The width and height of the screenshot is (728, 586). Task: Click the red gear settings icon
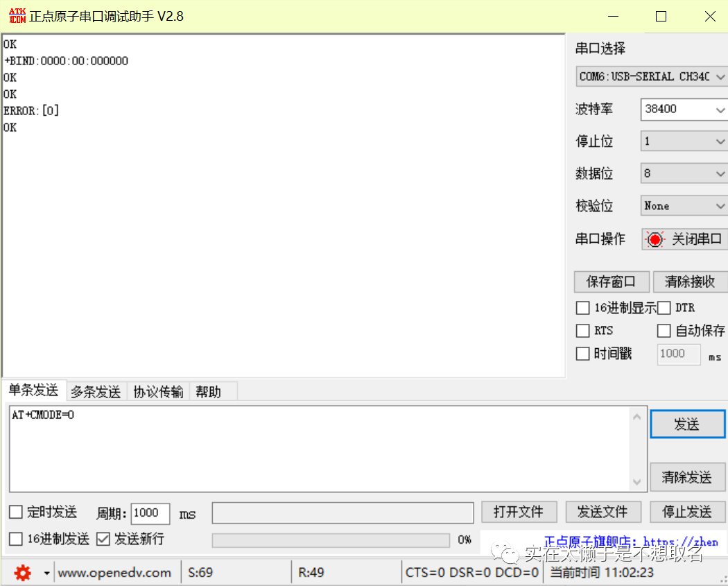[x=23, y=573]
